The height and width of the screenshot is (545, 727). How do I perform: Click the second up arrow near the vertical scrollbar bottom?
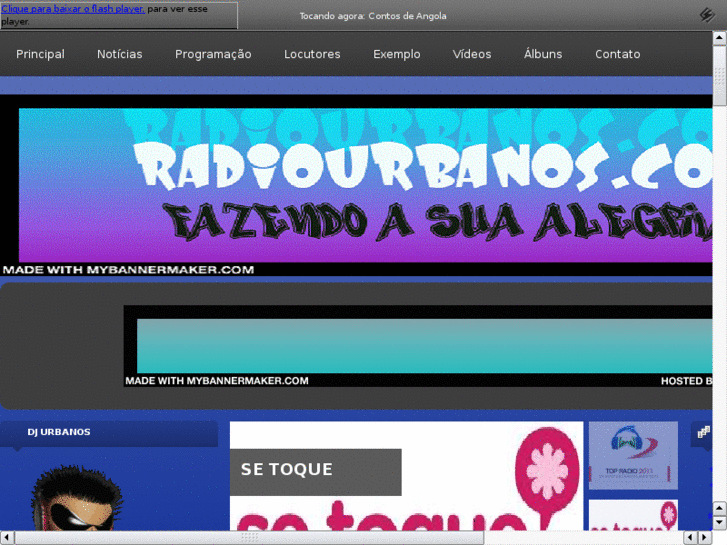(x=719, y=509)
